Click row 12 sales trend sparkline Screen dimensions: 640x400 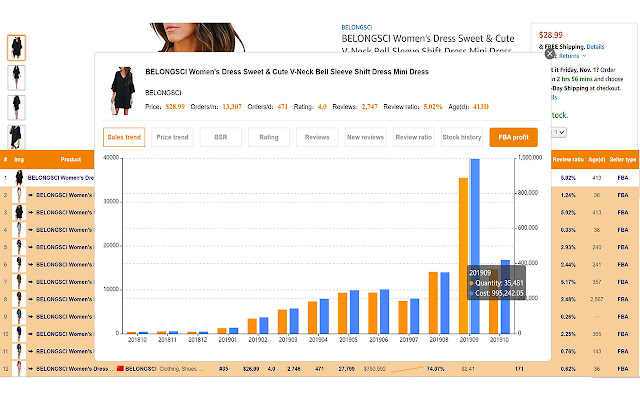(x=407, y=369)
